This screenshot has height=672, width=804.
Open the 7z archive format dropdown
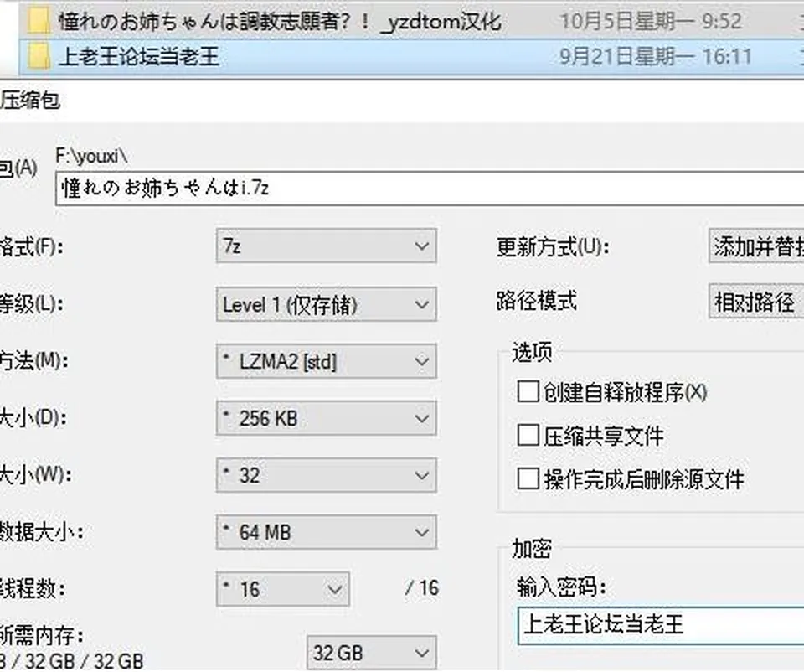[x=326, y=246]
